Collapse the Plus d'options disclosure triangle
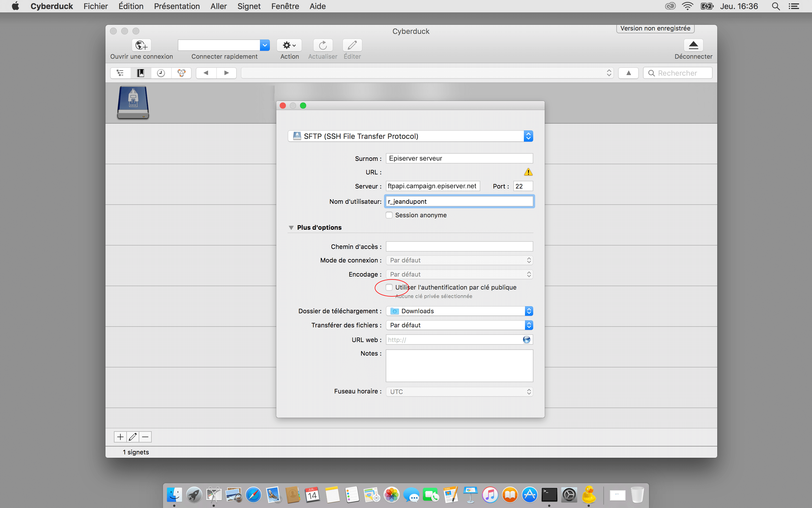The width and height of the screenshot is (812, 508). (291, 227)
